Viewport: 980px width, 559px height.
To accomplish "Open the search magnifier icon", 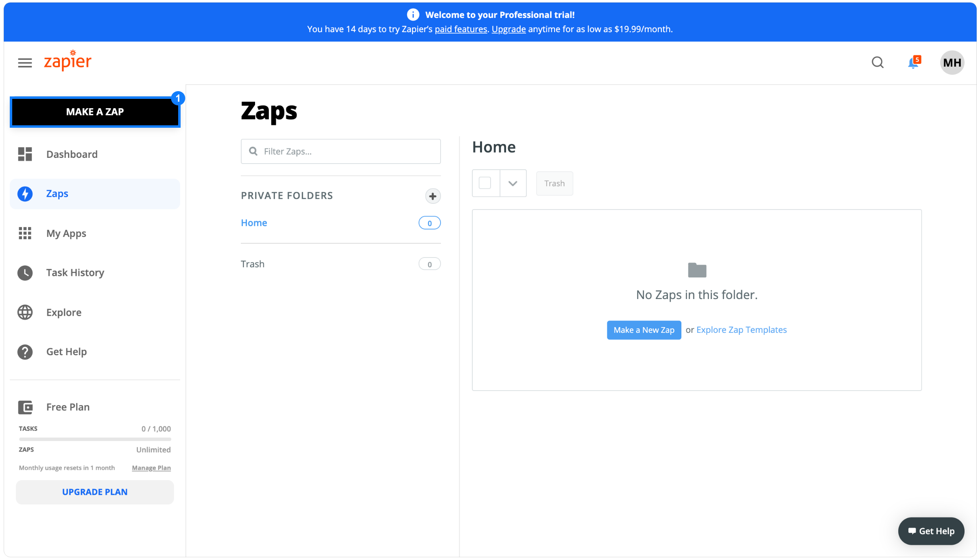I will pos(877,63).
